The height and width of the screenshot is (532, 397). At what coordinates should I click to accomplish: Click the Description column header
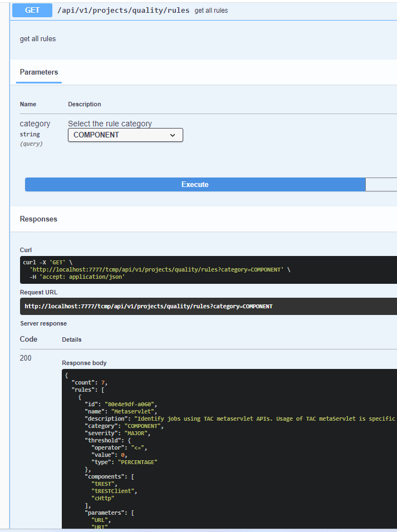click(84, 104)
